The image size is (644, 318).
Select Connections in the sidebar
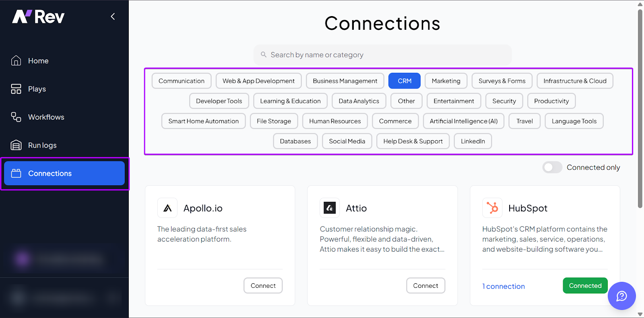[64, 173]
